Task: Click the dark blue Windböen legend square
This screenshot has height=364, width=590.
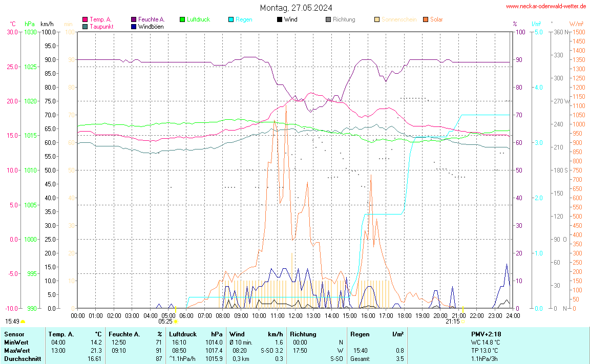Action: pyautogui.click(x=134, y=27)
